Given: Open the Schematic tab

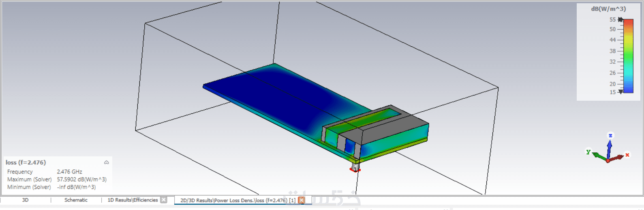Looking at the screenshot, I should [76, 200].
